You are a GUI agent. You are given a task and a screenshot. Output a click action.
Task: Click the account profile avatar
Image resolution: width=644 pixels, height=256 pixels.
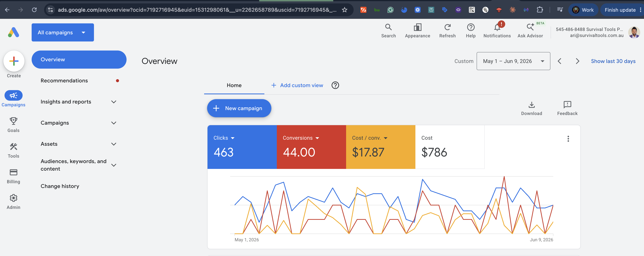pyautogui.click(x=634, y=32)
